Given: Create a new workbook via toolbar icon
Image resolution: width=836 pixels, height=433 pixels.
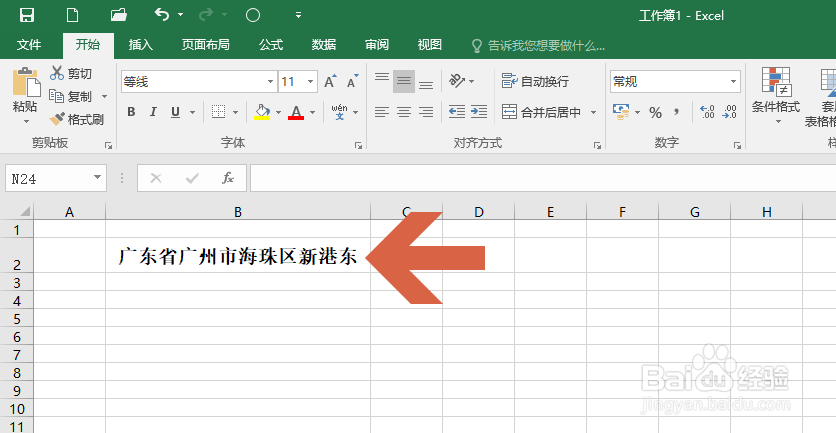Looking at the screenshot, I should 72,15.
